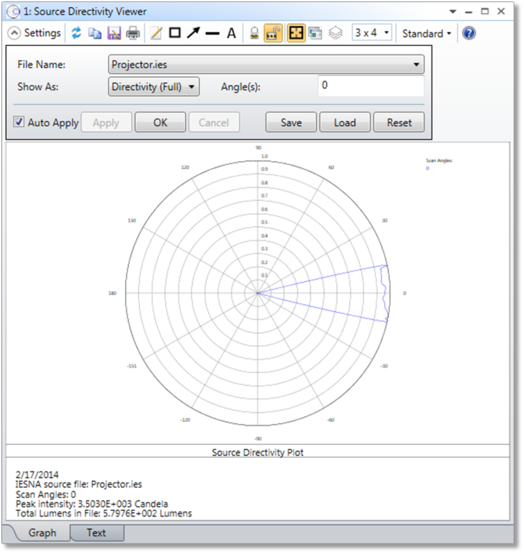Refresh the directivity plot
Screen dimensions: 524x553
[x=76, y=33]
